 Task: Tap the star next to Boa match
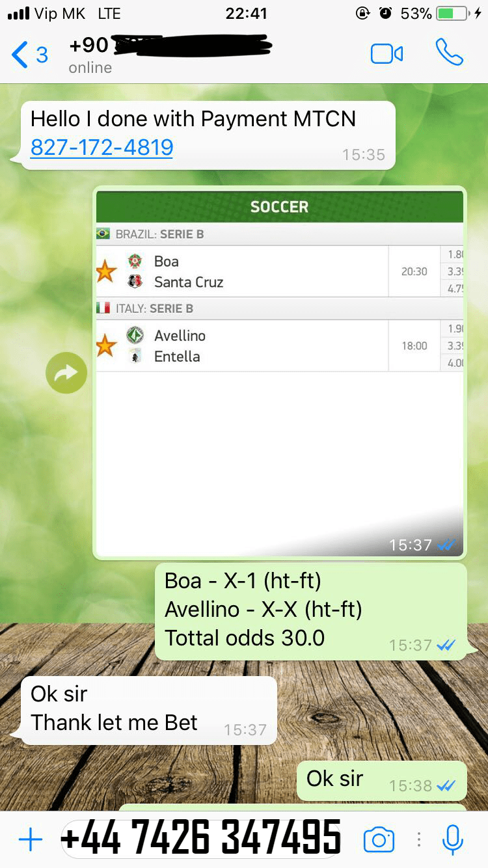[x=106, y=272]
